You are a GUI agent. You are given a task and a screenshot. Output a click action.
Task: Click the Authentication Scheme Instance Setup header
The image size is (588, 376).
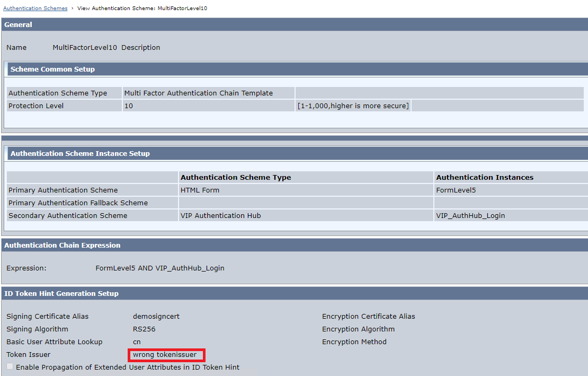point(80,154)
